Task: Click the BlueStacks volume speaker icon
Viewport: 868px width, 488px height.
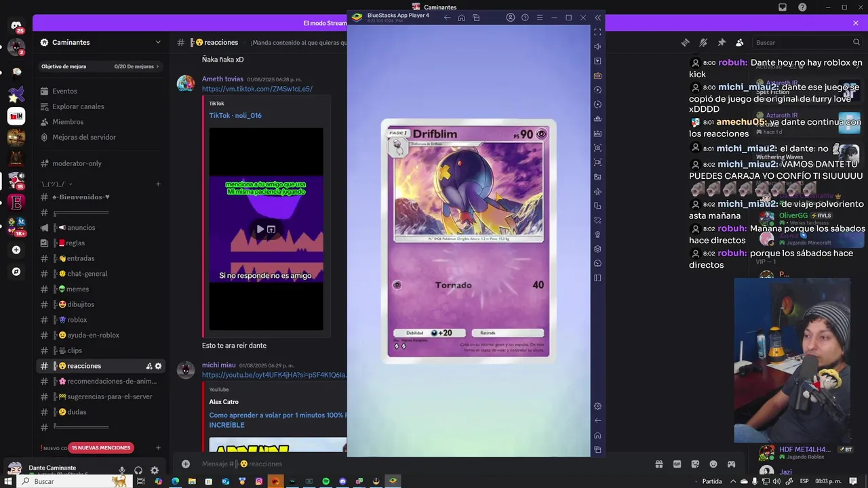Action: coord(597,47)
